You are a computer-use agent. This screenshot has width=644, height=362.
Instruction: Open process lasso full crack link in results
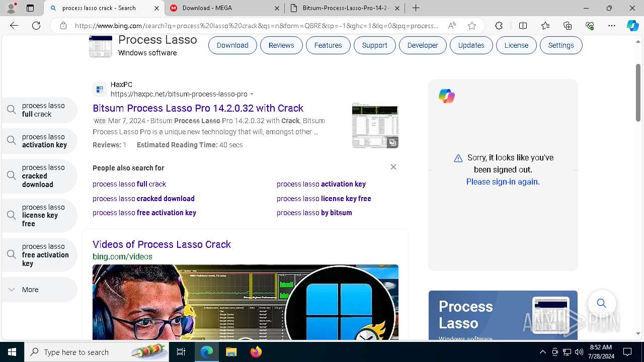[129, 184]
